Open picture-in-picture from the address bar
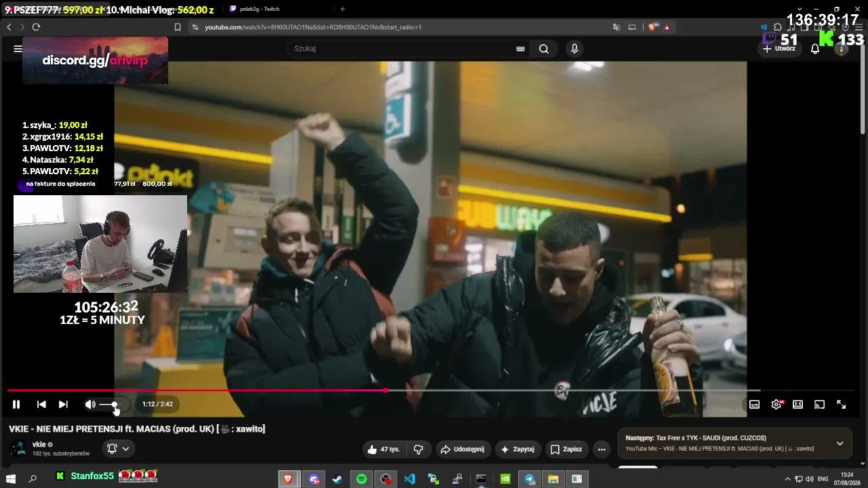Image resolution: width=868 pixels, height=488 pixels. pyautogui.click(x=632, y=27)
